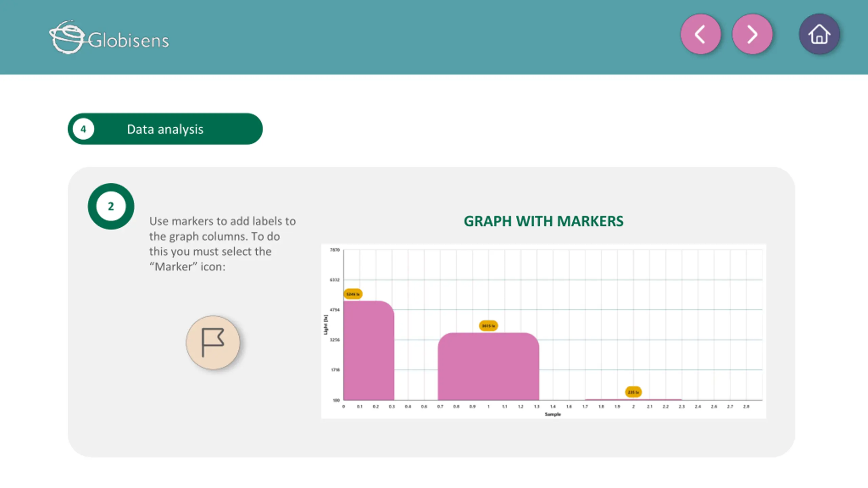Image resolution: width=868 pixels, height=488 pixels.
Task: Click the 'Light [lx]' y-axis label
Action: coord(325,325)
